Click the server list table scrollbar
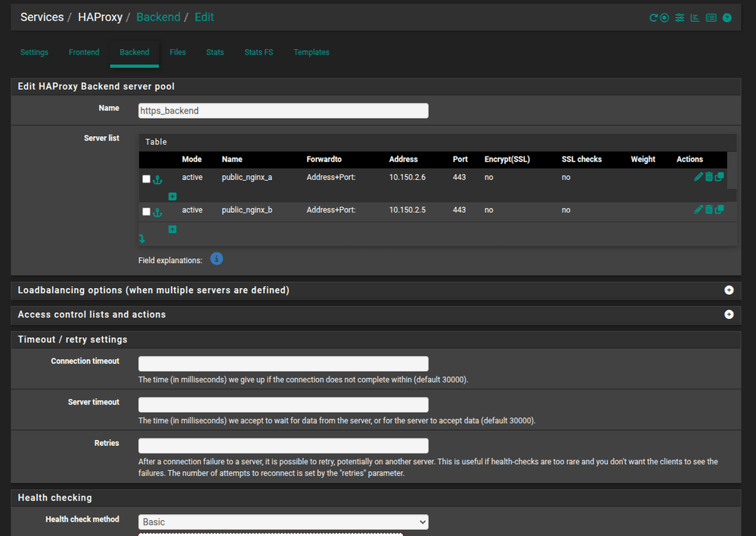 [732, 170]
